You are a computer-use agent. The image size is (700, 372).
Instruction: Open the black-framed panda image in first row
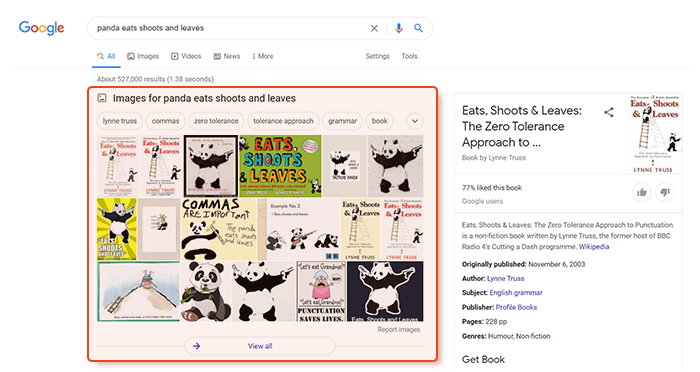pos(211,166)
